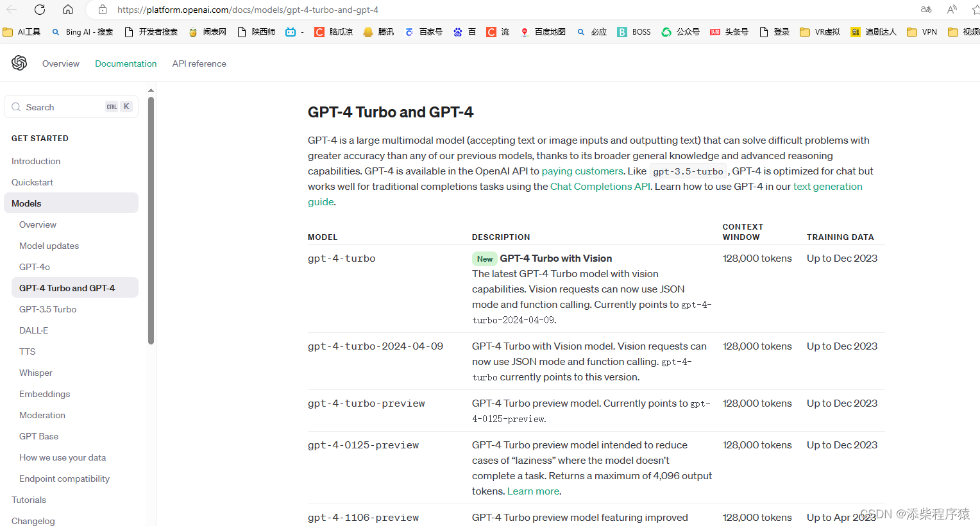The width and height of the screenshot is (980, 526).
Task: Click the sidebar vertical scrollbar thumb
Action: [x=151, y=220]
